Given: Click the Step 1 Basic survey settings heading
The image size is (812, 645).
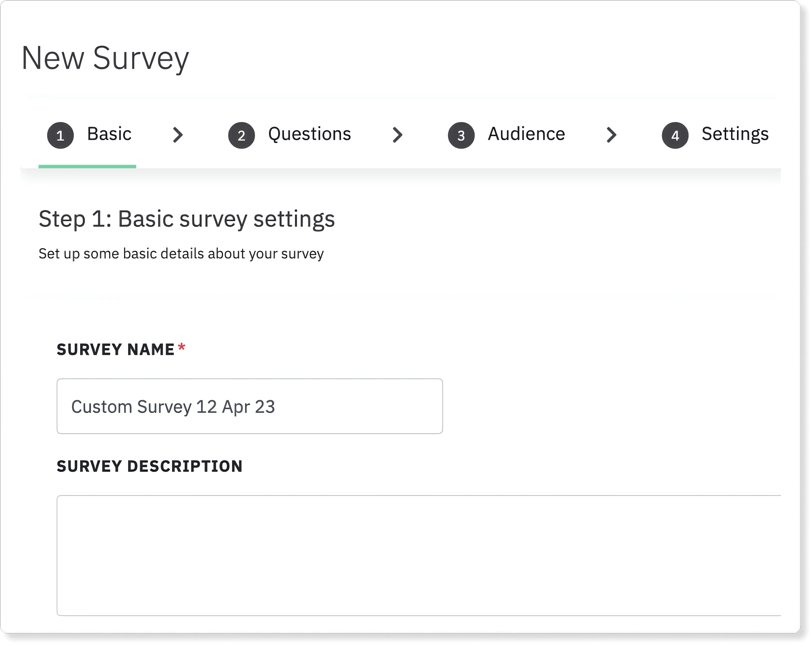Looking at the screenshot, I should [x=186, y=219].
